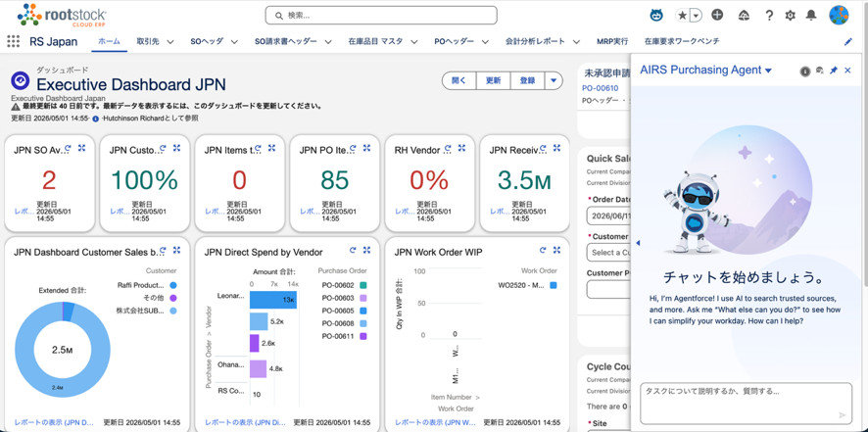868x432 pixels.
Task: Open the Help question mark icon
Action: tap(769, 16)
